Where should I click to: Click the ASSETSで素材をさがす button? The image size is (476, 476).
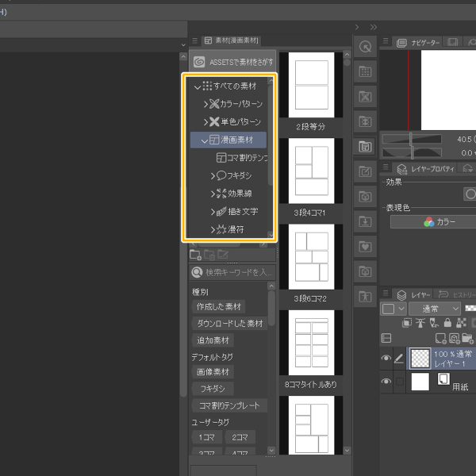(x=232, y=62)
